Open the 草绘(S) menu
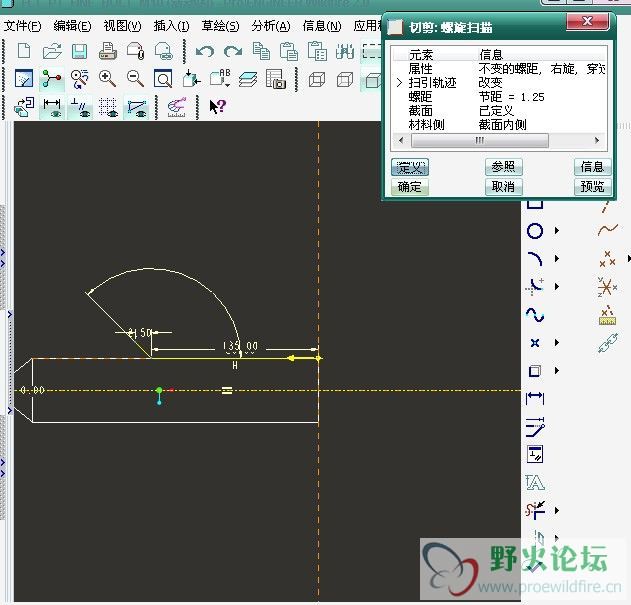This screenshot has width=631, height=605. click(x=221, y=26)
